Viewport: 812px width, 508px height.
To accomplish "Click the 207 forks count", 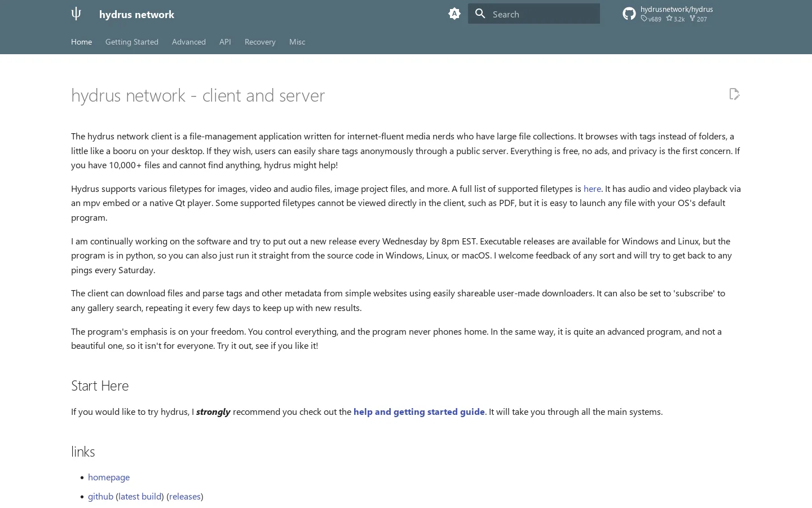I will click(x=698, y=19).
